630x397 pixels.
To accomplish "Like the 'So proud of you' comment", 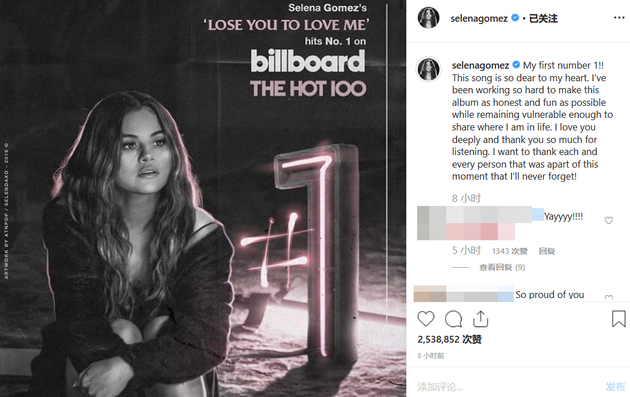I will pyautogui.click(x=609, y=297).
